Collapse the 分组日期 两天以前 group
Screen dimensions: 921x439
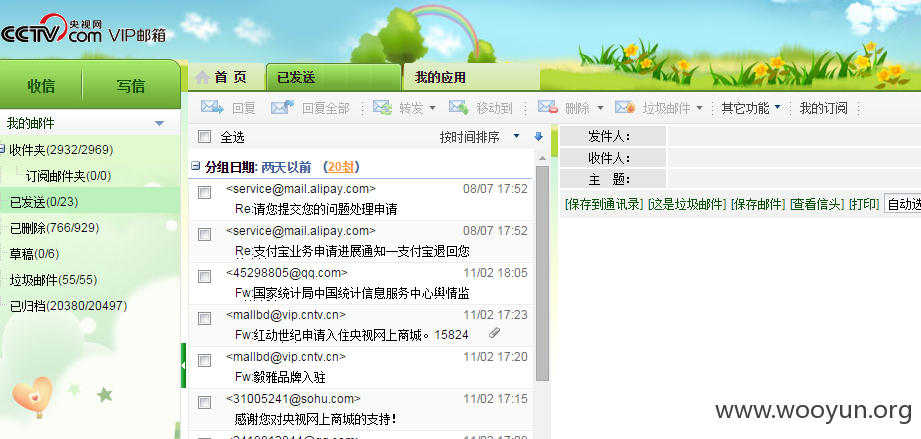pyautogui.click(x=196, y=167)
